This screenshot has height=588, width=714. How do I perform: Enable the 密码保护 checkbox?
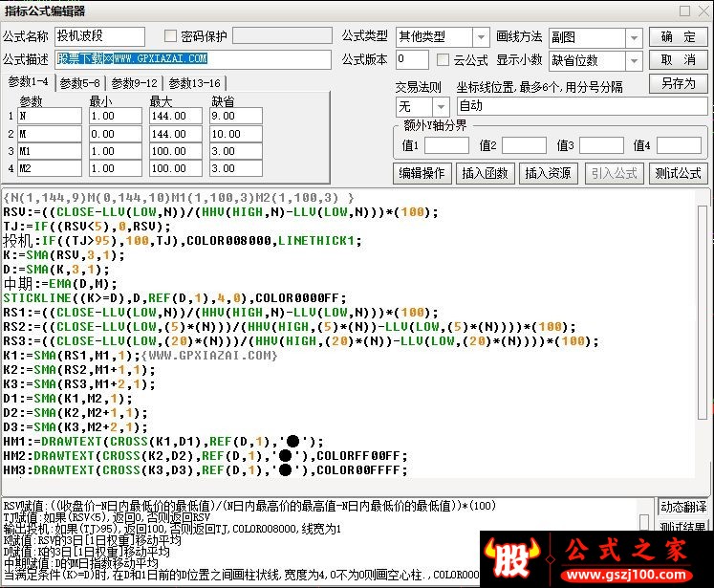170,36
